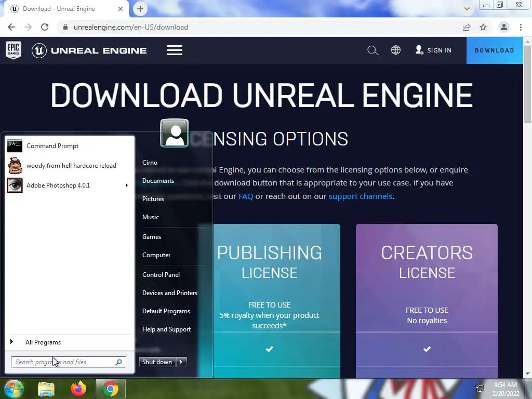Click the Creators License card

(427, 301)
